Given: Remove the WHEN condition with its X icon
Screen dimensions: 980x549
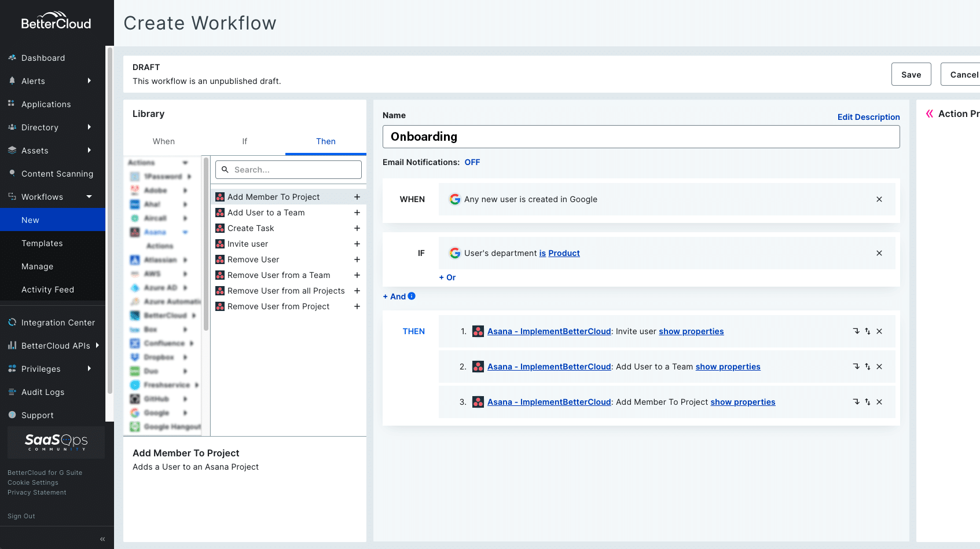Looking at the screenshot, I should (x=879, y=199).
